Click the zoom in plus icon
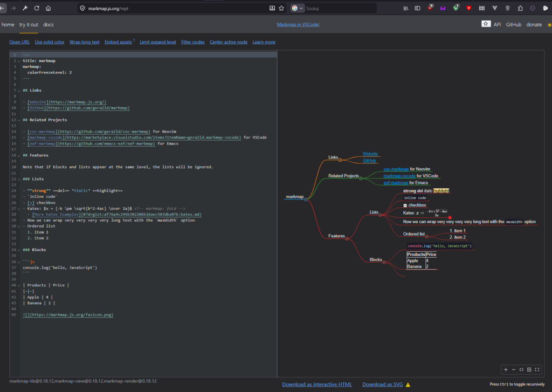Screen dimensions: 552x392 (x=505, y=369)
